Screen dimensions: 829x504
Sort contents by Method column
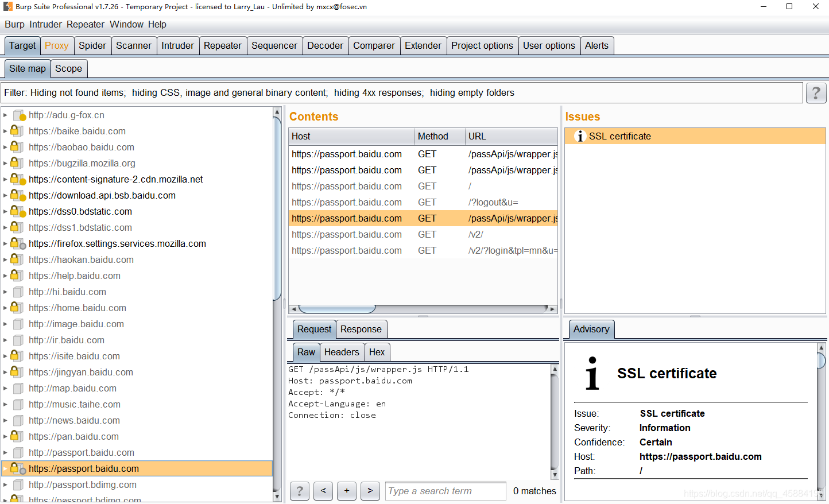pos(439,136)
